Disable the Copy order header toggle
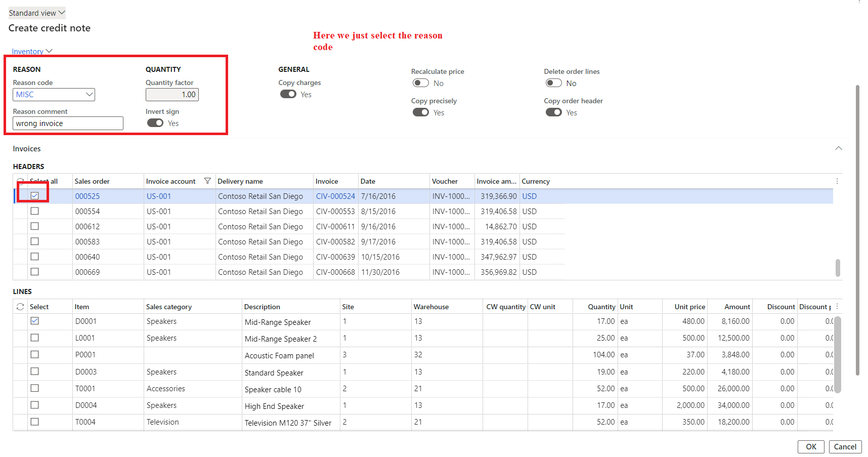868x457 pixels. pos(553,112)
